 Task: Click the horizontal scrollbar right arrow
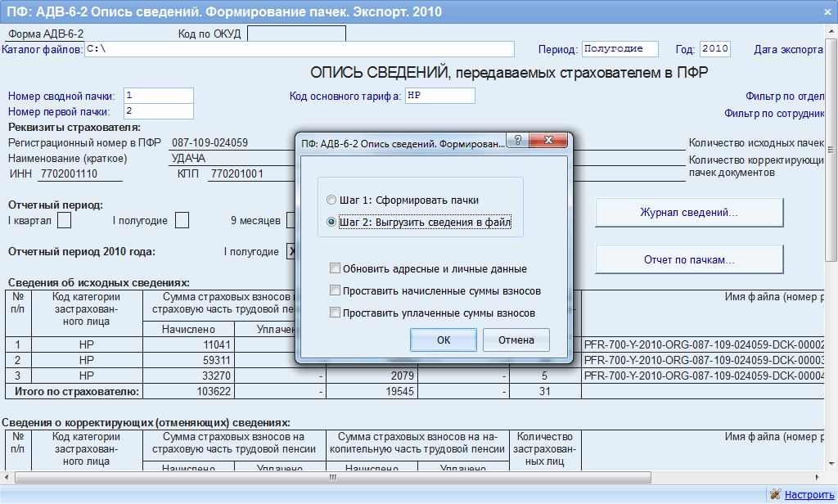(x=818, y=477)
